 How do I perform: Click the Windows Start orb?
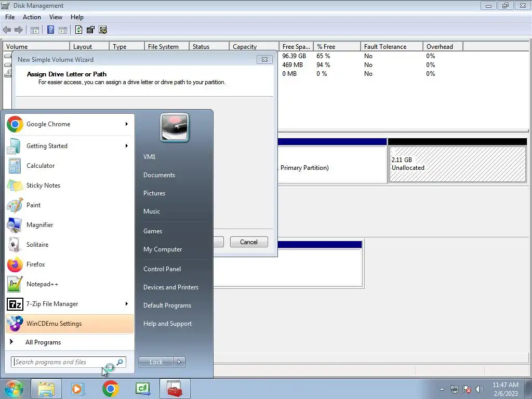coord(14,389)
